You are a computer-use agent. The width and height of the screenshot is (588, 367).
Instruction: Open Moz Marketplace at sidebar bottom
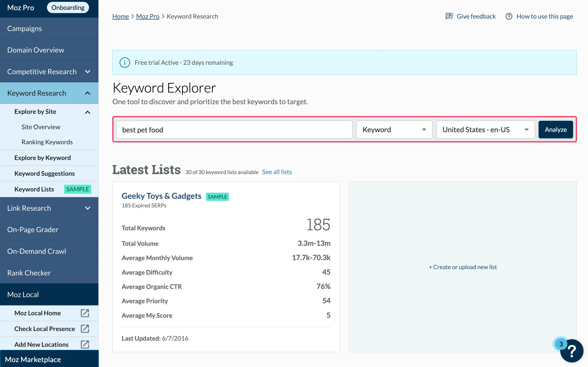(49, 359)
